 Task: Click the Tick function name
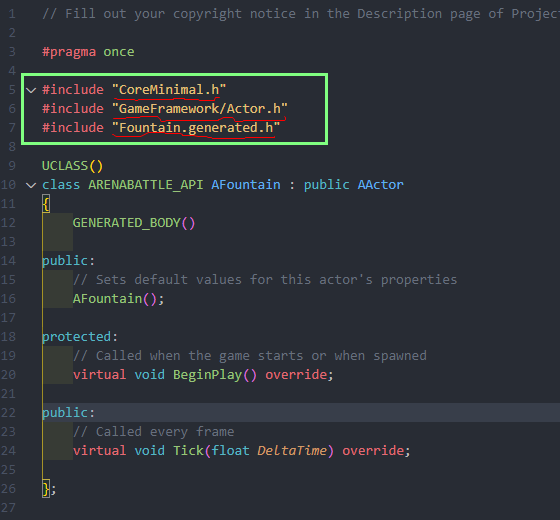(x=189, y=450)
